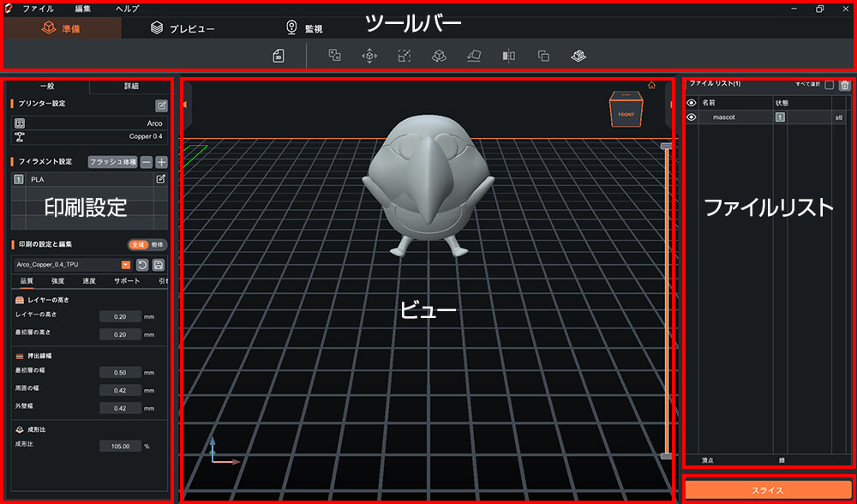
Task: Reset the view with the orange home icon
Action: 651,85
